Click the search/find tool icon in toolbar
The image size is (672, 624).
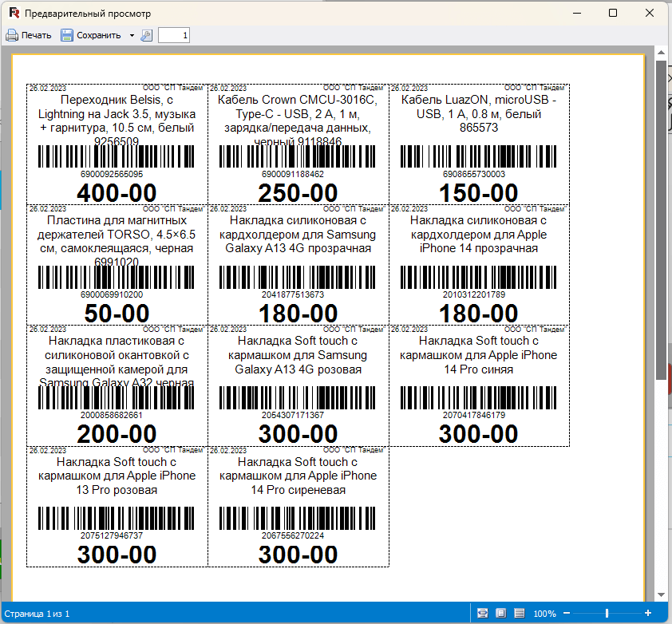click(146, 35)
